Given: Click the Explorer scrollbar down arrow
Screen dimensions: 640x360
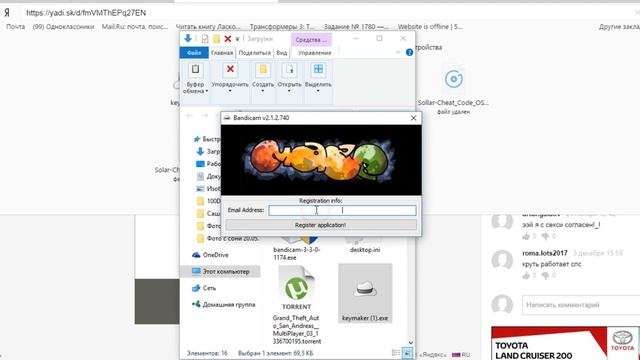Looking at the screenshot, I should (411, 343).
